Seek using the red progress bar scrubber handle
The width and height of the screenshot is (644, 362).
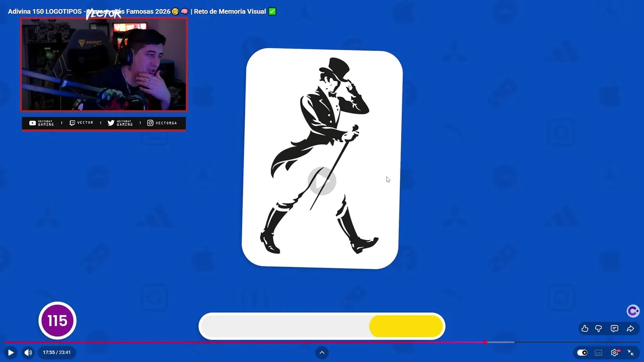[485, 342]
